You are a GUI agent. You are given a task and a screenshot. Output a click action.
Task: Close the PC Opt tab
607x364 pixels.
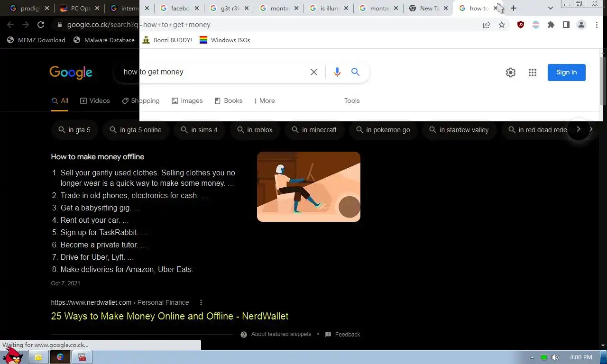coord(97,8)
